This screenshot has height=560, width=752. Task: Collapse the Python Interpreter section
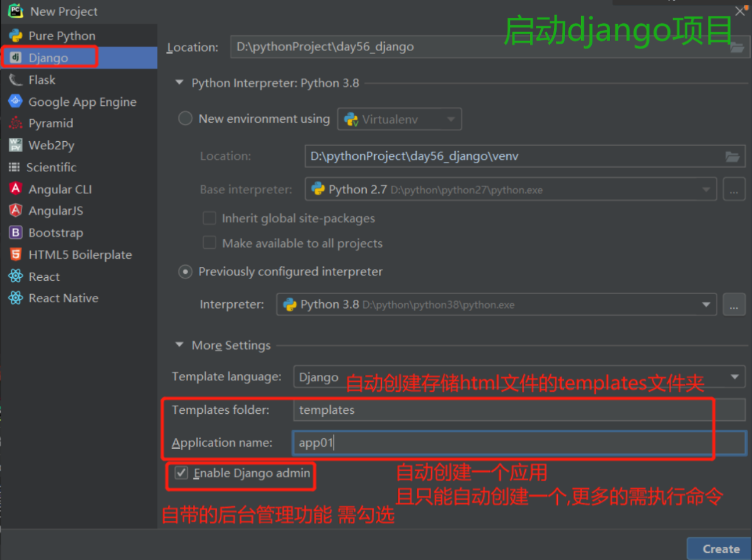(x=180, y=83)
